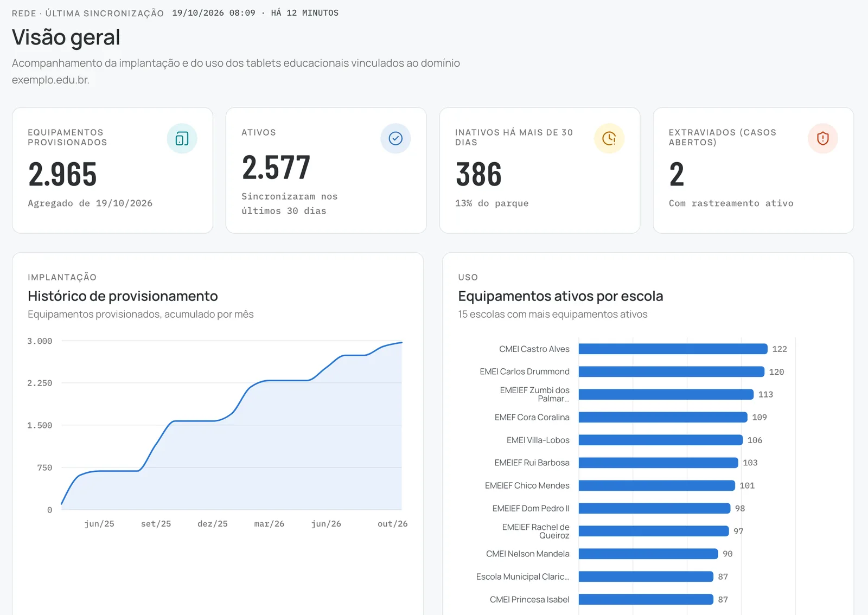
Task: Click the 'Visão geral' page heading
Action: 66,37
